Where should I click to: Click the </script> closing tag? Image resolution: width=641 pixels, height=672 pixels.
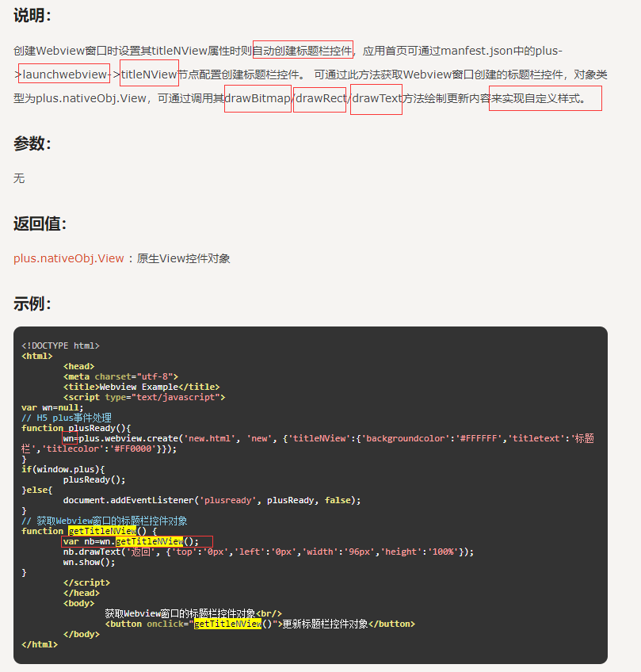click(x=86, y=582)
